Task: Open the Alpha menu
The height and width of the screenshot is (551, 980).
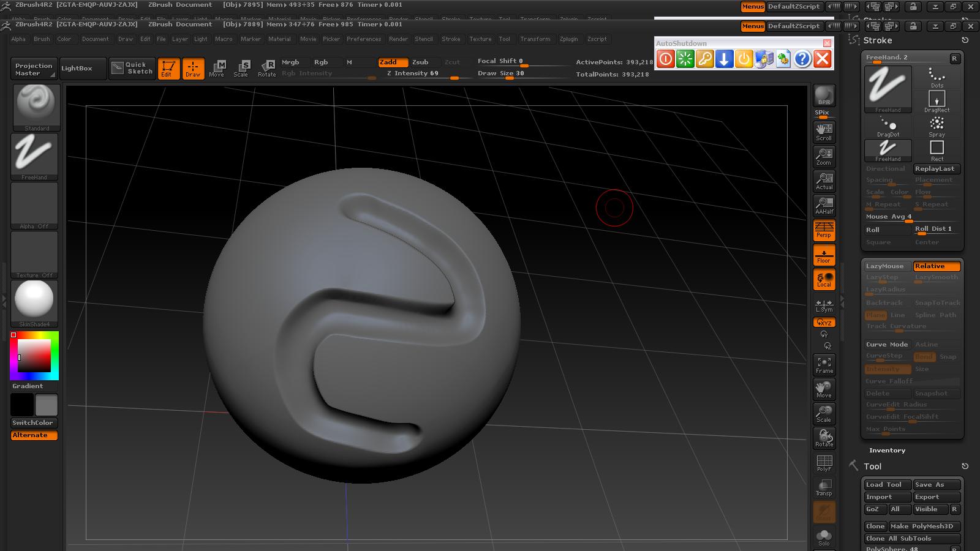Action: 18,39
